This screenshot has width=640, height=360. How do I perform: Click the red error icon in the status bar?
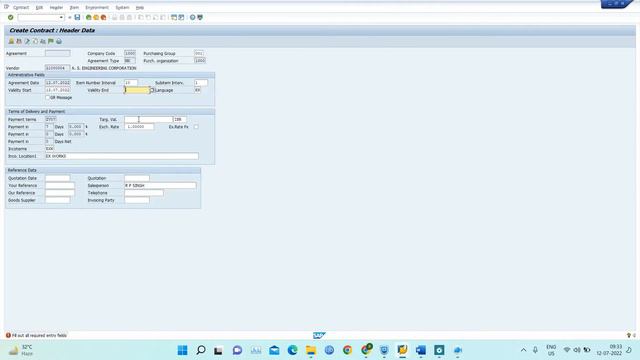click(x=8, y=335)
